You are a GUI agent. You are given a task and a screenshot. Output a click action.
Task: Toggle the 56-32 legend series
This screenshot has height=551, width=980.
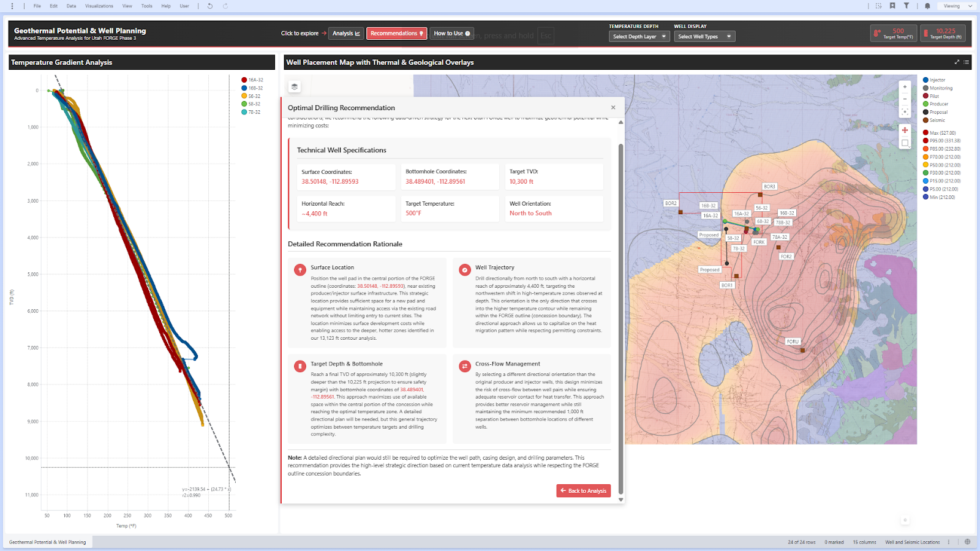point(251,96)
